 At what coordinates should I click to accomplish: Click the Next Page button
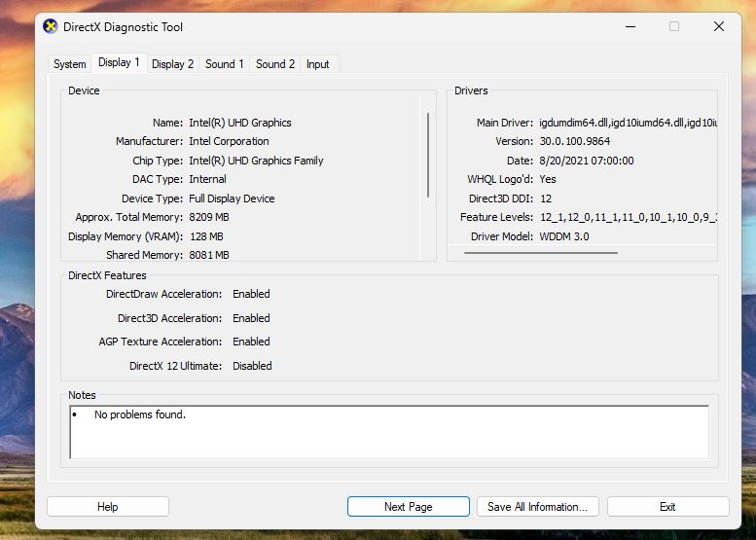point(408,507)
